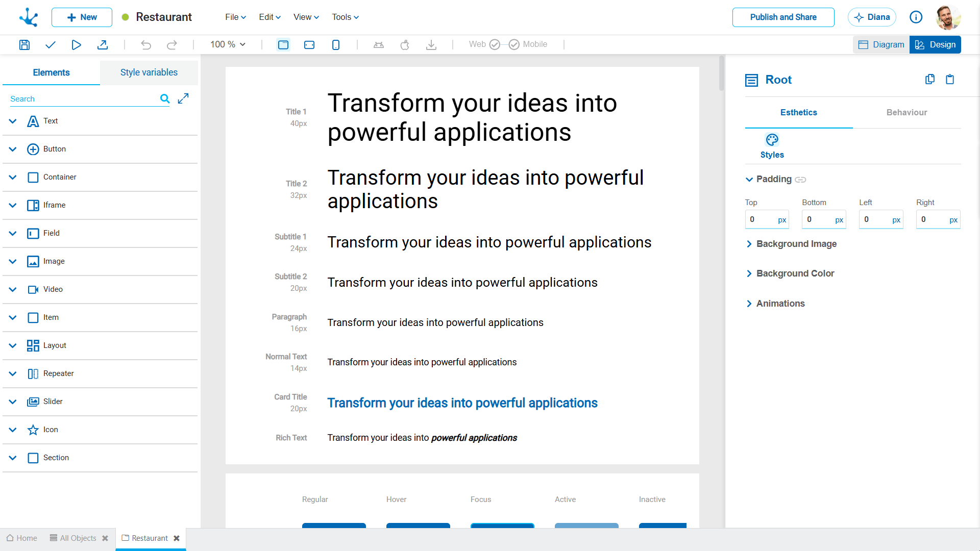Run the app with the play icon
Viewport: 980px width, 551px height.
[76, 45]
